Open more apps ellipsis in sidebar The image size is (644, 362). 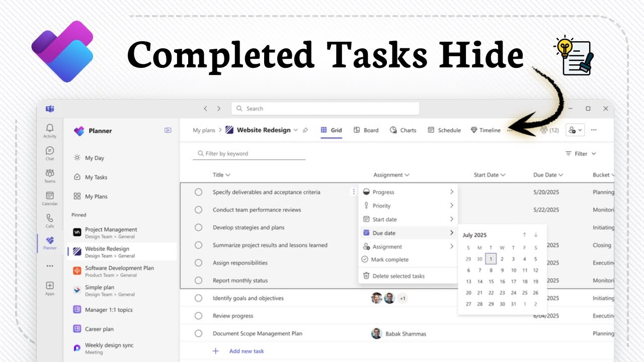[x=50, y=266]
